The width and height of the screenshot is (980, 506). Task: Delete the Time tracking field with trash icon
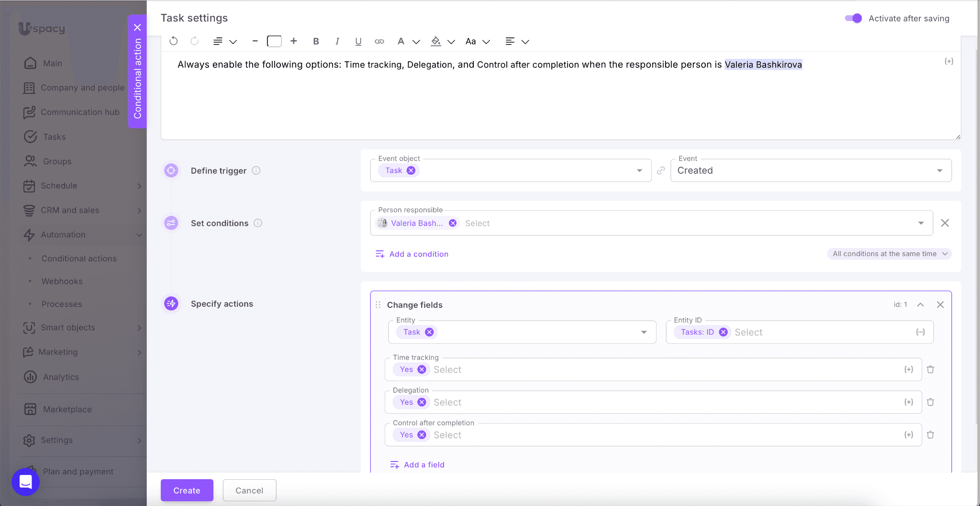tap(930, 370)
